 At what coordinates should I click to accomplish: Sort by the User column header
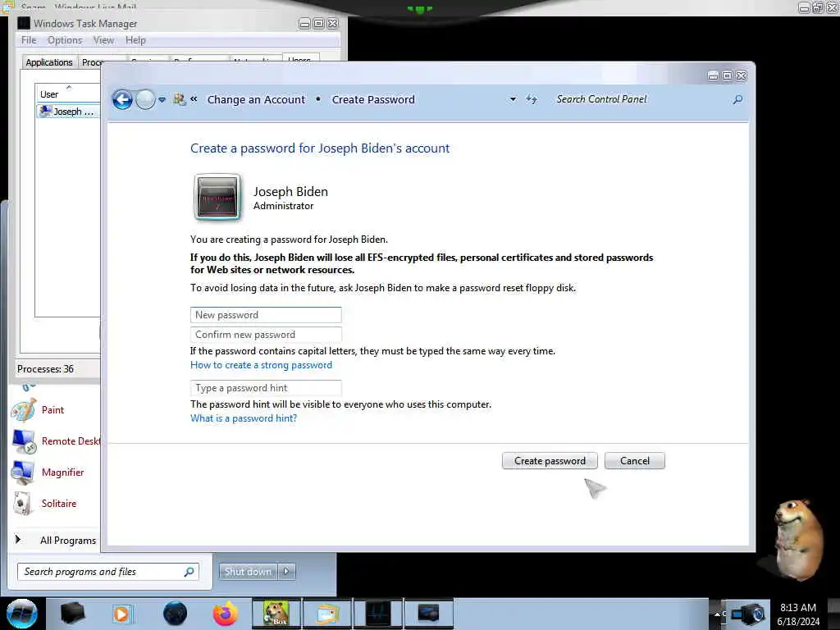pyautogui.click(x=67, y=92)
